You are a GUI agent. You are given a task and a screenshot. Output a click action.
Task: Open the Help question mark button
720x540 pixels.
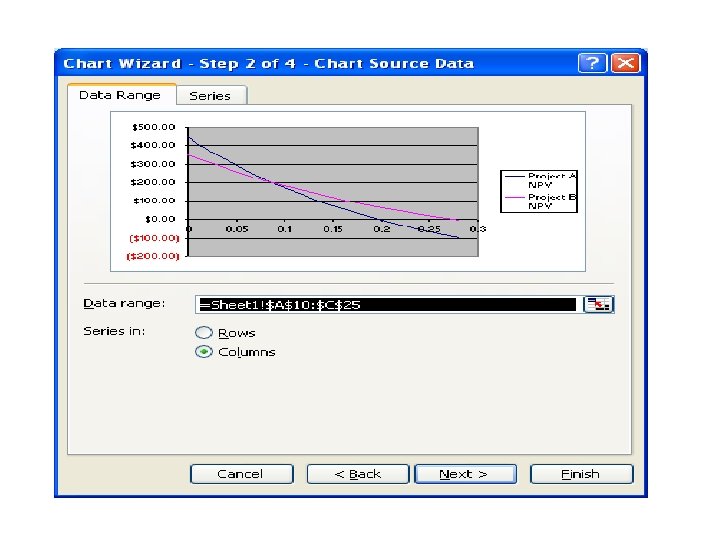[592, 63]
